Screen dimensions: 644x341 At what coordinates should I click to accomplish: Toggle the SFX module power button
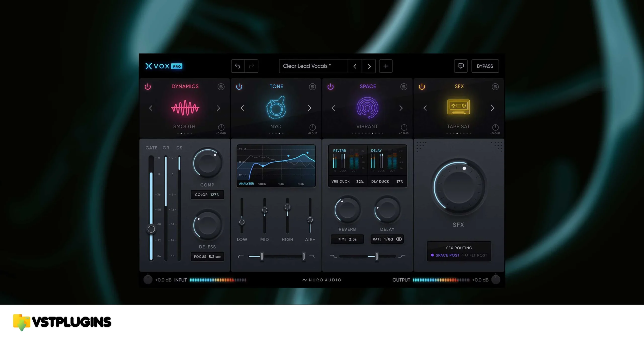click(x=422, y=87)
